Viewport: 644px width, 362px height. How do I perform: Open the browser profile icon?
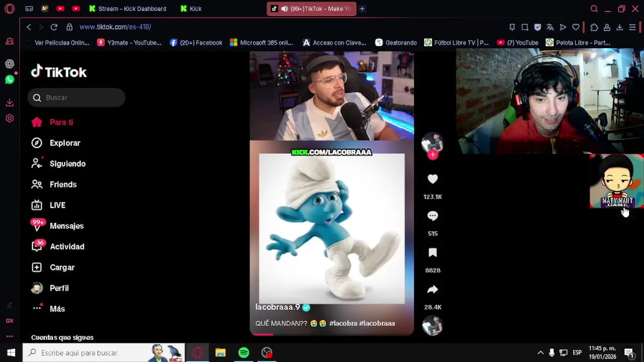pos(607,27)
